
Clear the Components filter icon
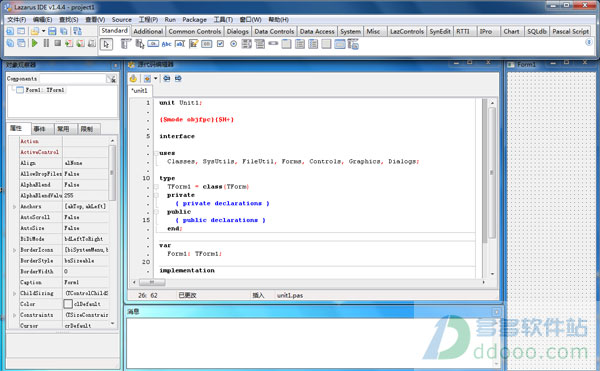coord(112,79)
